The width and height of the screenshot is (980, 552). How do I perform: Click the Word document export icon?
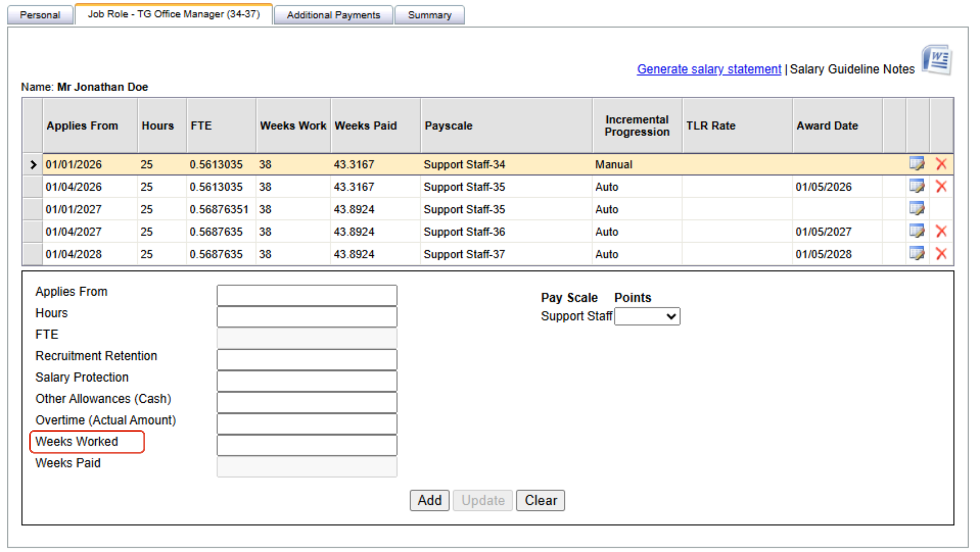coord(937,60)
